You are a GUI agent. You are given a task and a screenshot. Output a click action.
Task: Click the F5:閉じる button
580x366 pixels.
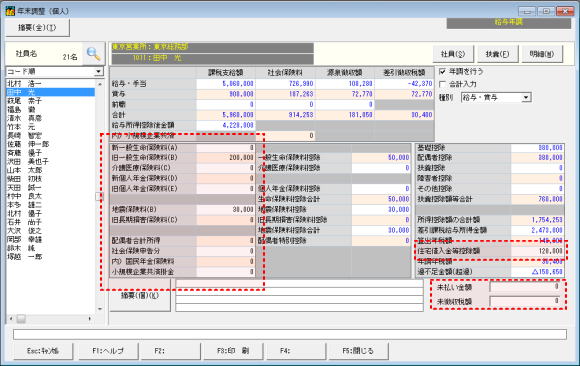pos(358,351)
